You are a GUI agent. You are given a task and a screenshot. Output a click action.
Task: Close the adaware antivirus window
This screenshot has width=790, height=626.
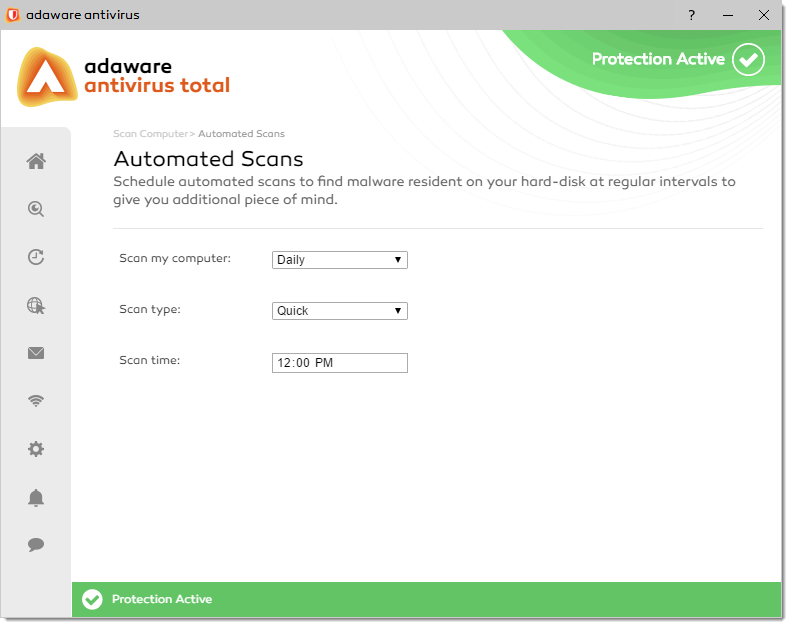click(x=764, y=15)
